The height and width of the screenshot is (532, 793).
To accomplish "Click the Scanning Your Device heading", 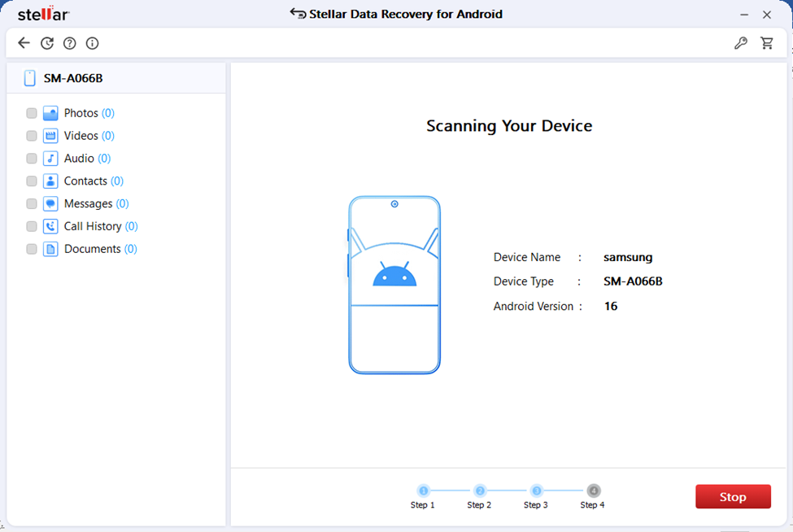I will (x=509, y=126).
